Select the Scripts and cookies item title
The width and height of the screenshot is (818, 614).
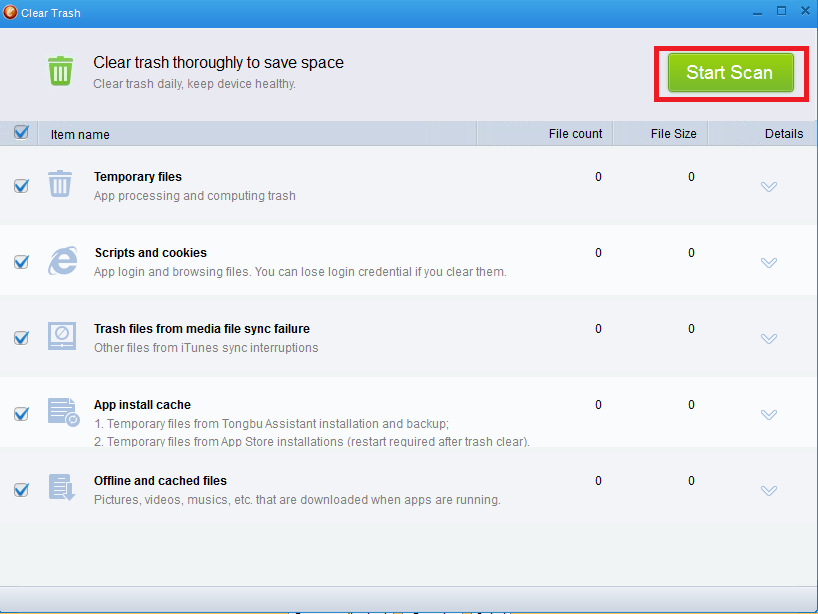pos(151,253)
